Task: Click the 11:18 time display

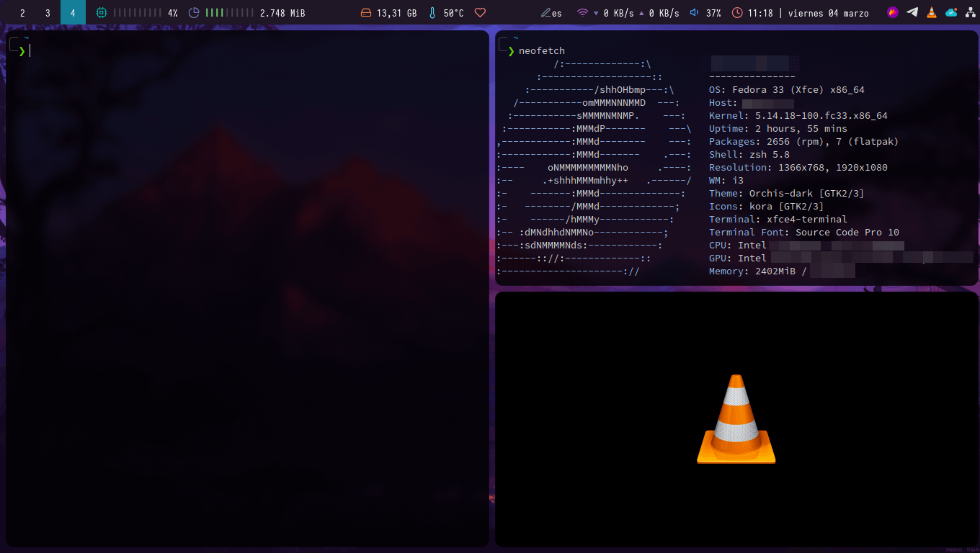Action: 760,13
